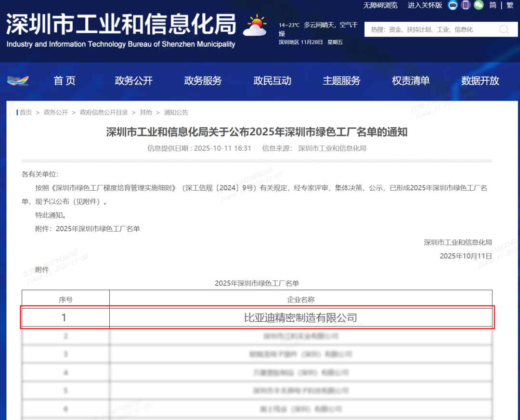The width and height of the screenshot is (520, 420).
Task: Open 政务公开 navigation menu
Action: [134, 80]
